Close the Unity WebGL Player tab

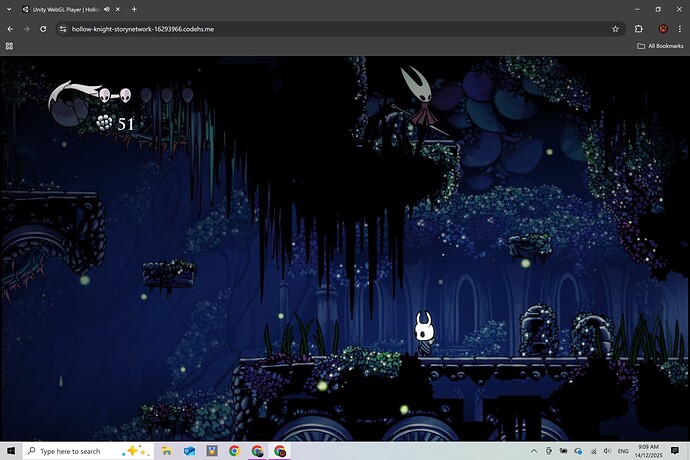[118, 9]
